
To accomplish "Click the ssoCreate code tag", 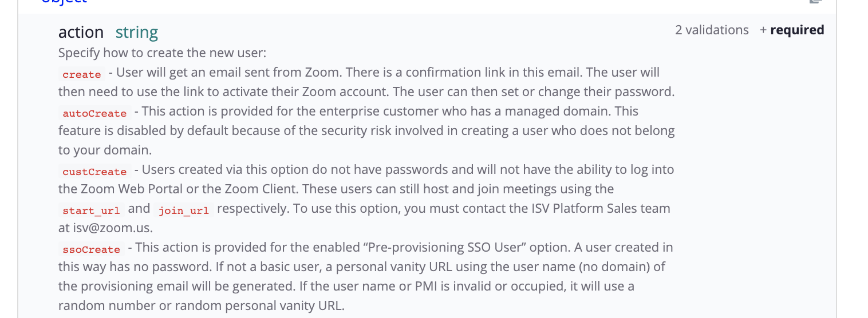I will (x=91, y=249).
